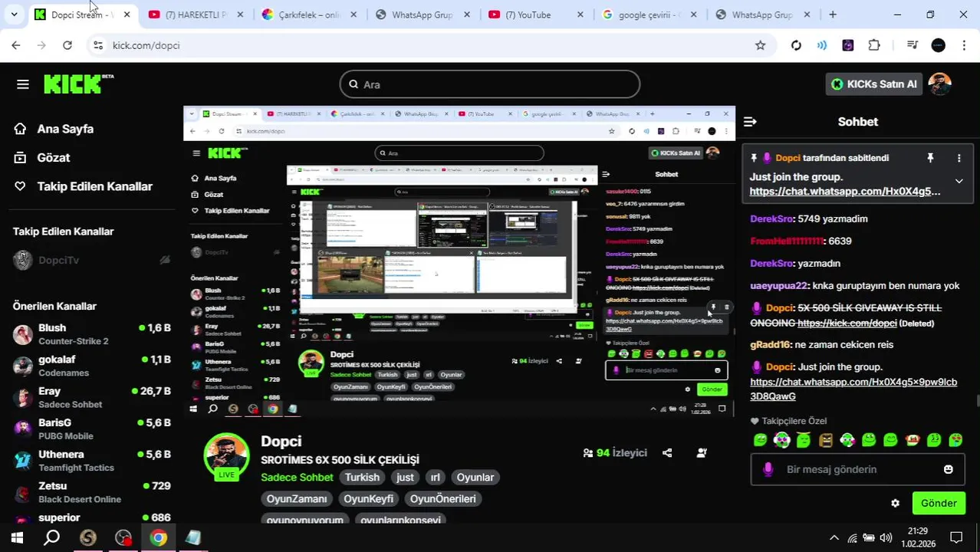Image resolution: width=980 pixels, height=552 pixels.
Task: Open Chrome media controls icon
Action: pyautogui.click(x=912, y=45)
